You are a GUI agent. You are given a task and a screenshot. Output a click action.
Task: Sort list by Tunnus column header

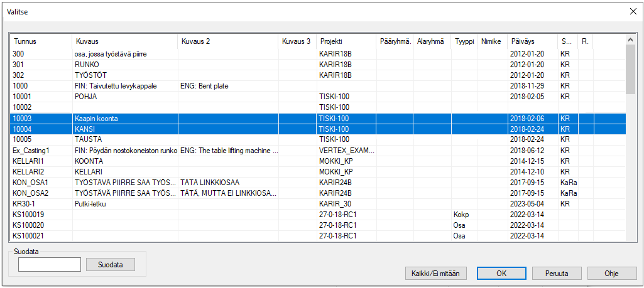(x=41, y=41)
